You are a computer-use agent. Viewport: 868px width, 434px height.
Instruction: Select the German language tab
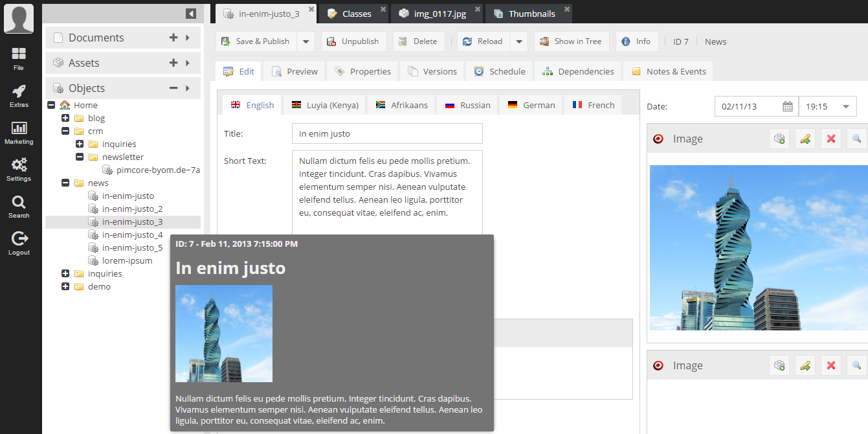531,105
